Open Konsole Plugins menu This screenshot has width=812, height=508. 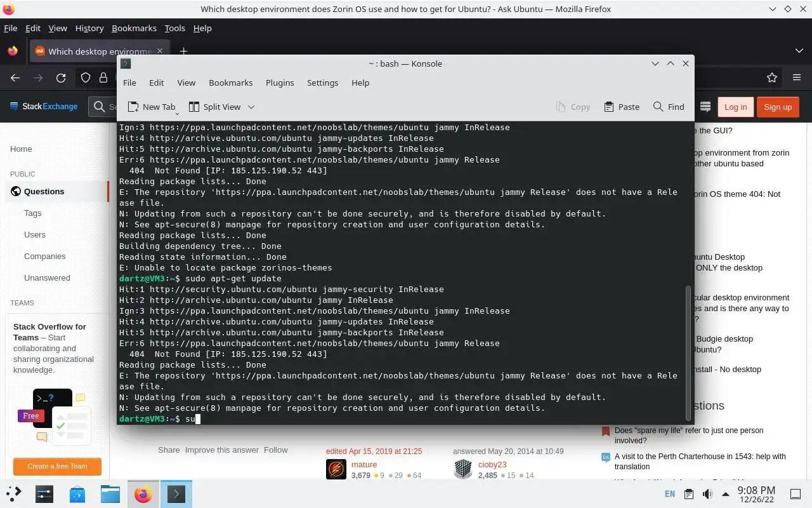pyautogui.click(x=280, y=83)
